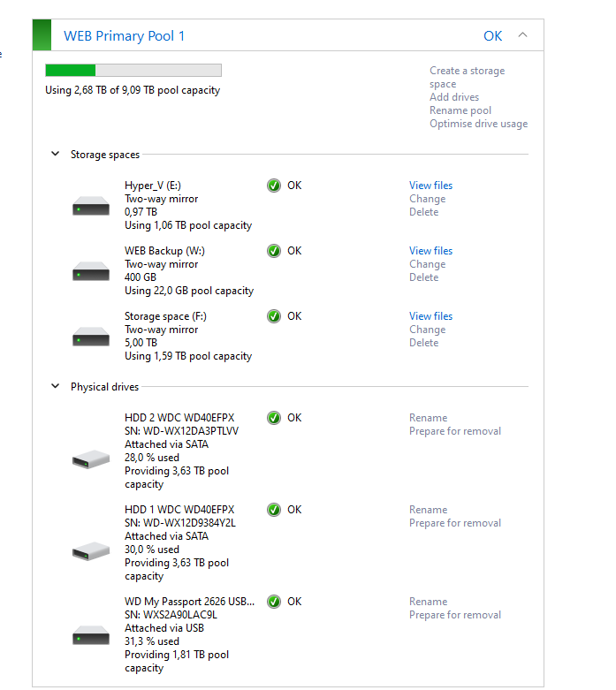Click Optimise drive usage
The image size is (616, 690).
point(479,124)
